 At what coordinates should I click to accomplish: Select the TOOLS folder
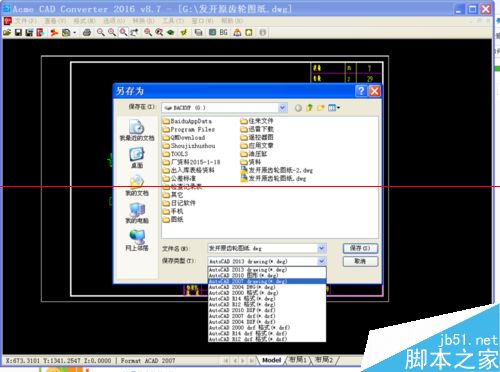click(x=175, y=154)
